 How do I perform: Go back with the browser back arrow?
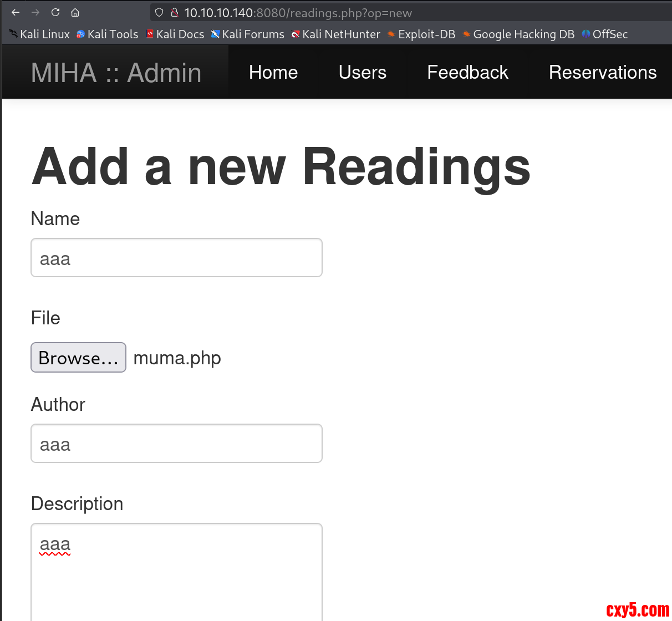[16, 12]
